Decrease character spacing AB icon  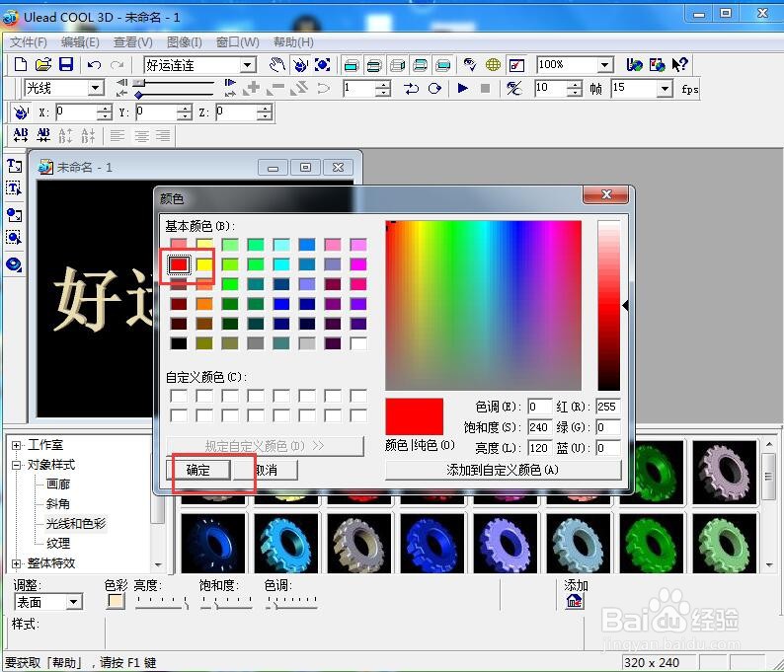coord(43,135)
